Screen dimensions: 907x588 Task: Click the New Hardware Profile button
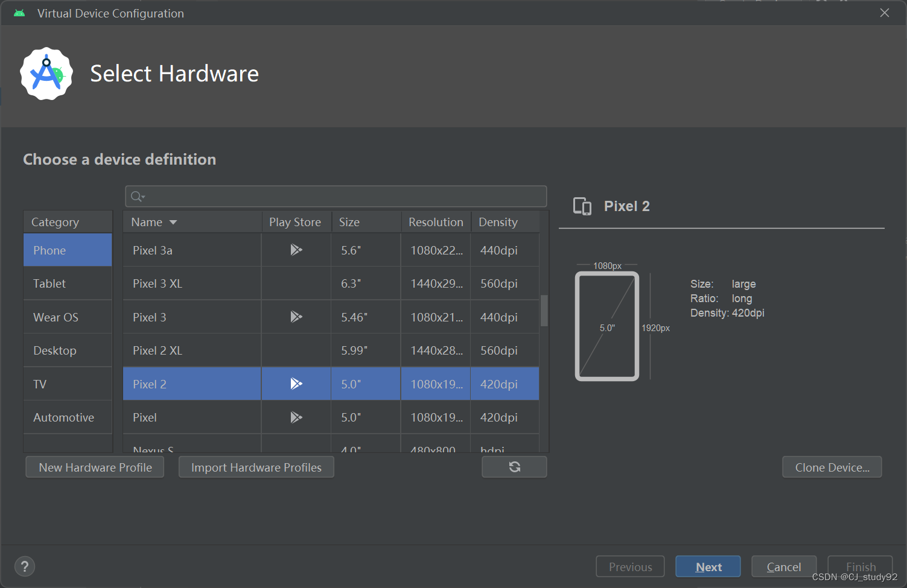tap(95, 467)
